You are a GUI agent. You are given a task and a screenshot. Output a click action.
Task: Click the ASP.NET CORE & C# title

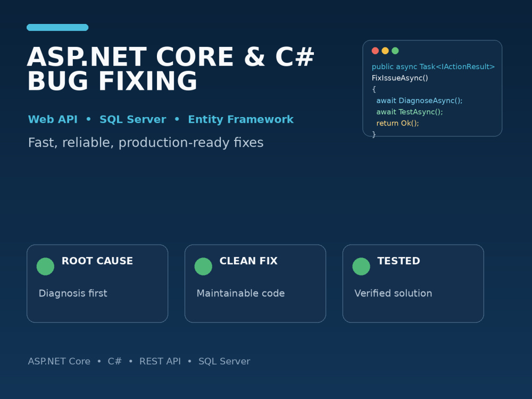(171, 57)
